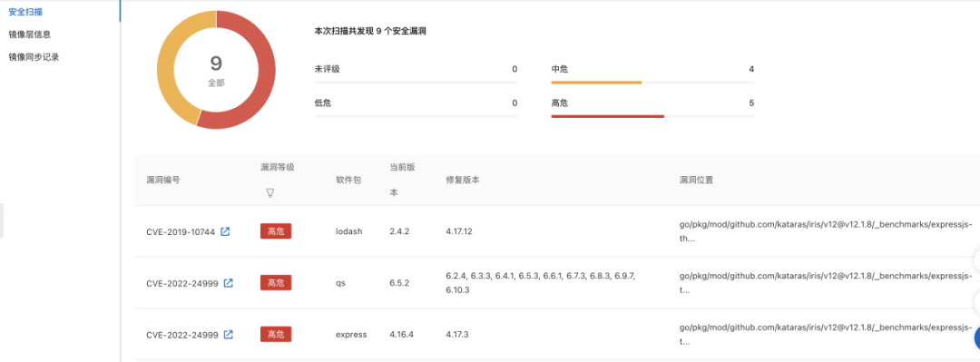Screen dimensions: 980x362
Task: Click the qs row vulnerability location path
Action: pyautogui.click(x=826, y=282)
